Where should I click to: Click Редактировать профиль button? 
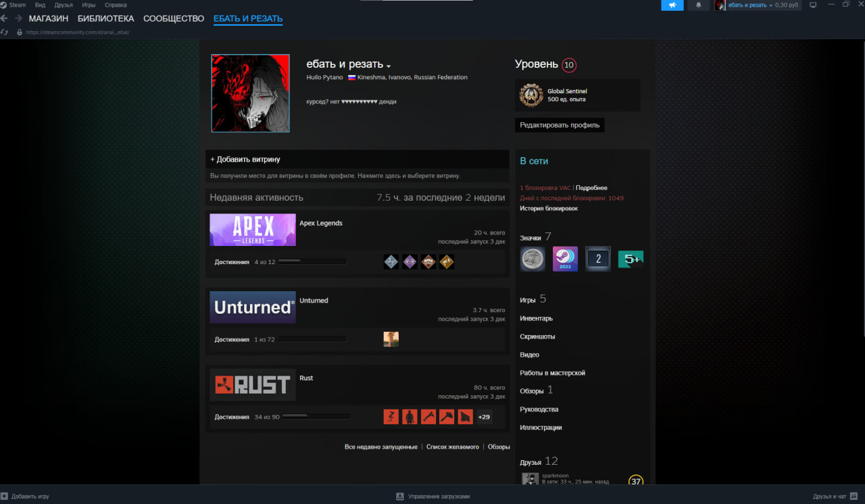560,125
